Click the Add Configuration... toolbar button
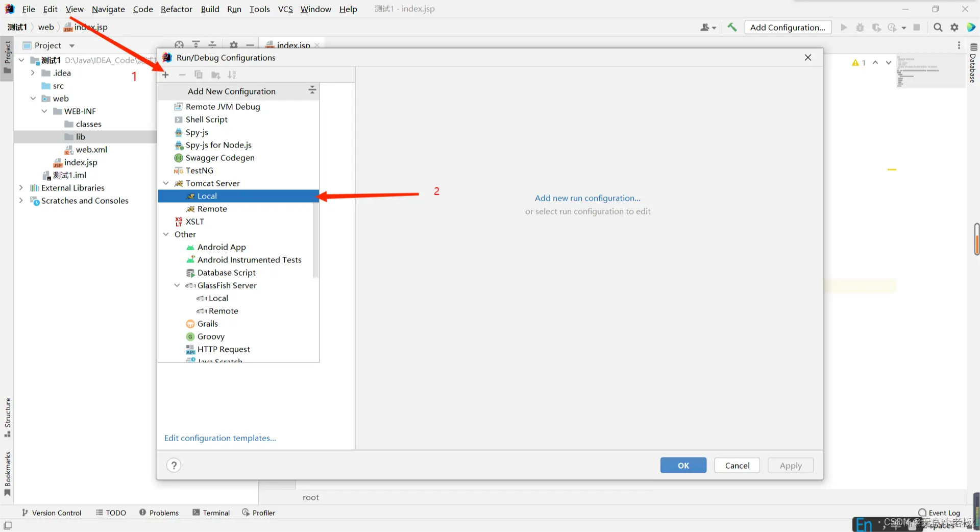 pyautogui.click(x=788, y=28)
